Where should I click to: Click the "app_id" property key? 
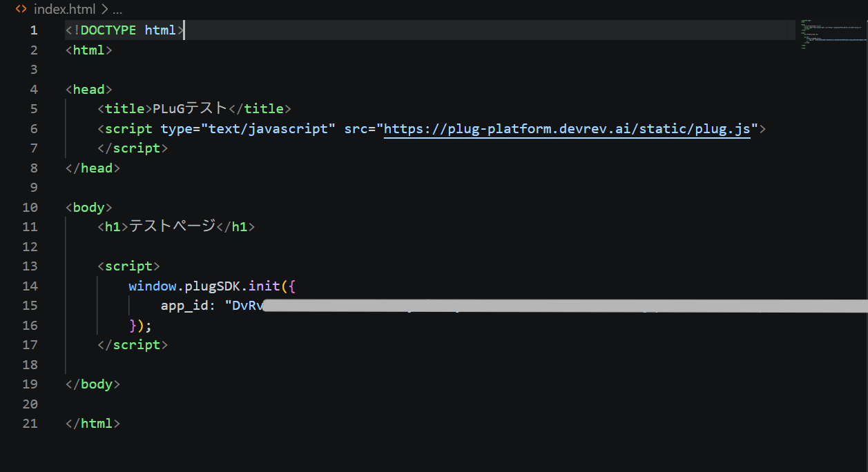coord(184,305)
